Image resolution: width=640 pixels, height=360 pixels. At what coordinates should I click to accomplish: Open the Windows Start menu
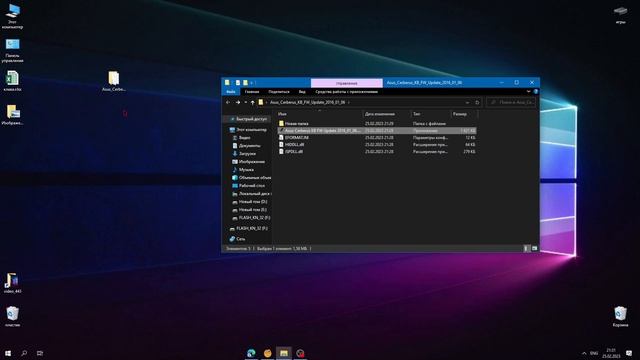8,353
